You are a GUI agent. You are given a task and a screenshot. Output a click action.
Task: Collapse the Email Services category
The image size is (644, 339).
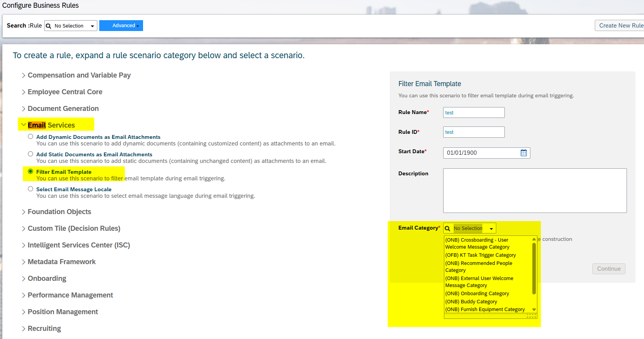coord(24,125)
